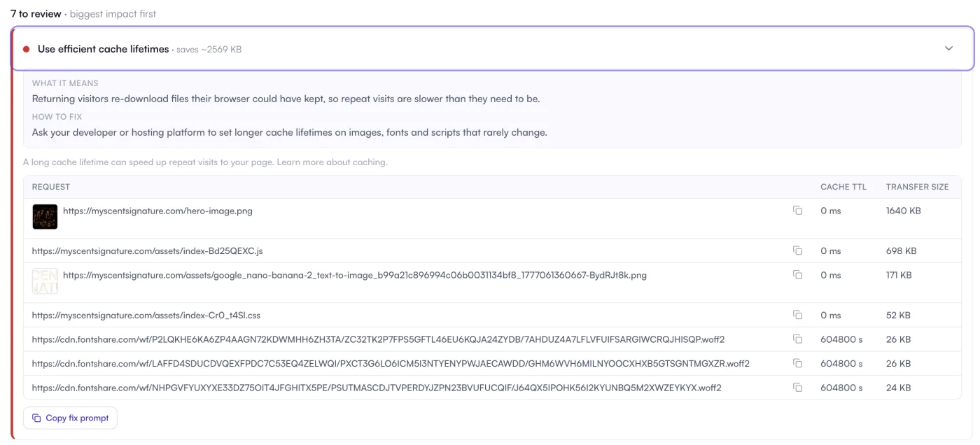This screenshot has height=445, width=980.
Task: Click the 1640 KB transfer size value
Action: pos(904,211)
